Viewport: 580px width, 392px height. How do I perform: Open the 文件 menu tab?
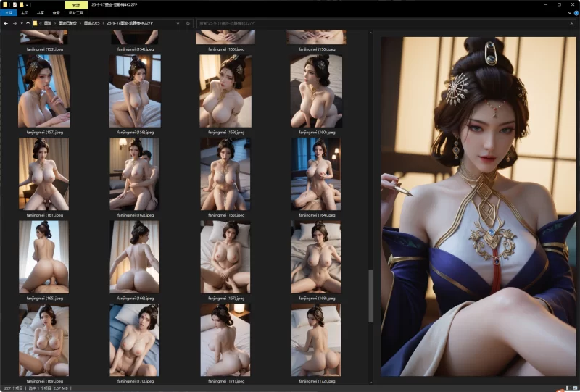click(7, 13)
